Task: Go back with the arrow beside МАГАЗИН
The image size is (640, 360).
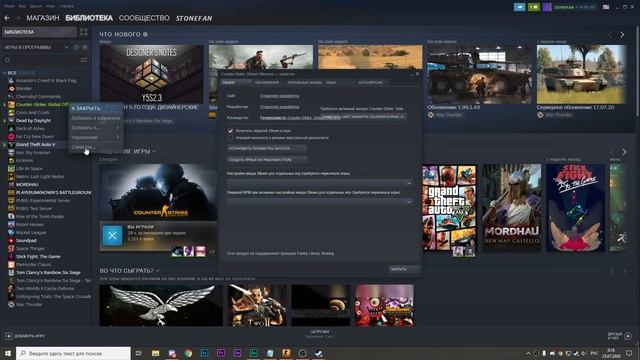Action: pos(7,18)
